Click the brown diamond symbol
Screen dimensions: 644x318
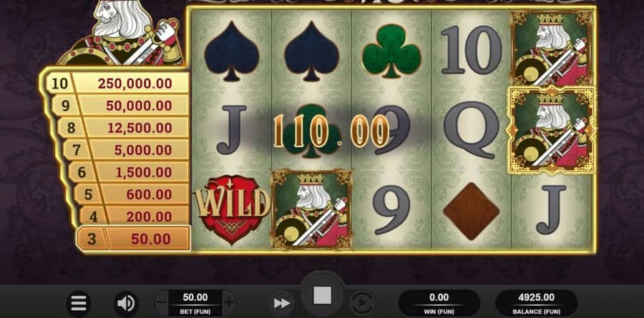pyautogui.click(x=472, y=212)
